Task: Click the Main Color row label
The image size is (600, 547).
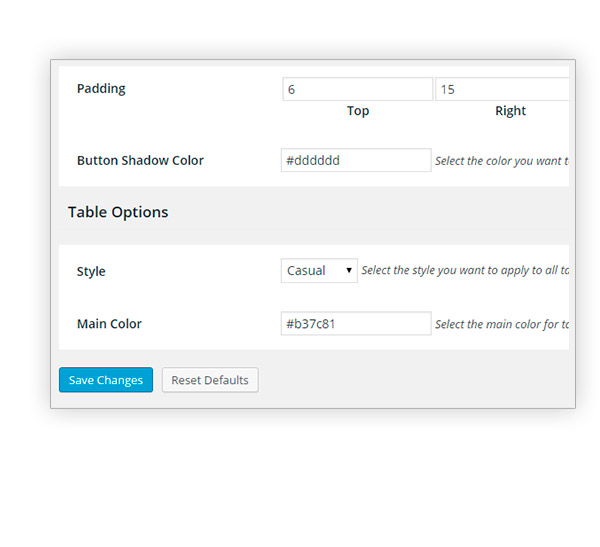Action: coord(109,324)
